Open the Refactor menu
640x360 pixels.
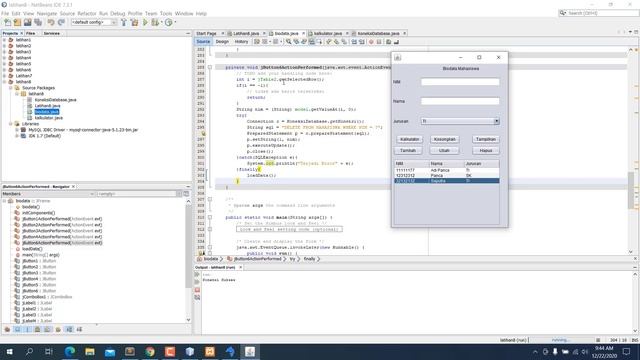[x=87, y=13]
